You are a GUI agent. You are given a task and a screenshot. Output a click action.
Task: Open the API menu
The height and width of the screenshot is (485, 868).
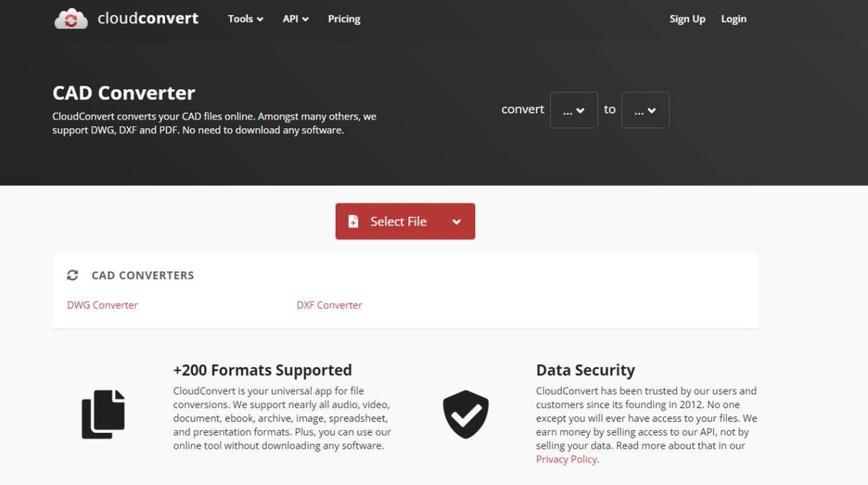tap(295, 19)
